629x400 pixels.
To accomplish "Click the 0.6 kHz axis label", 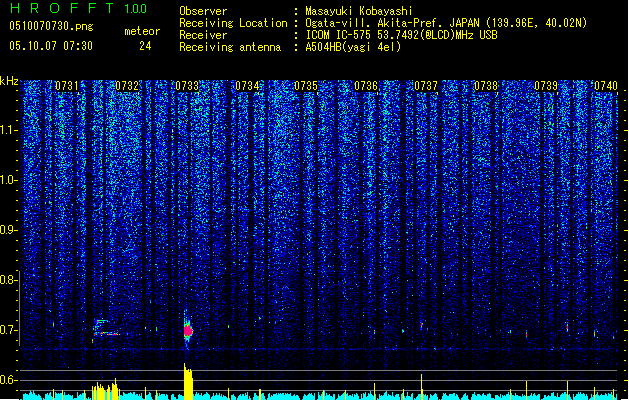I will tap(9, 380).
